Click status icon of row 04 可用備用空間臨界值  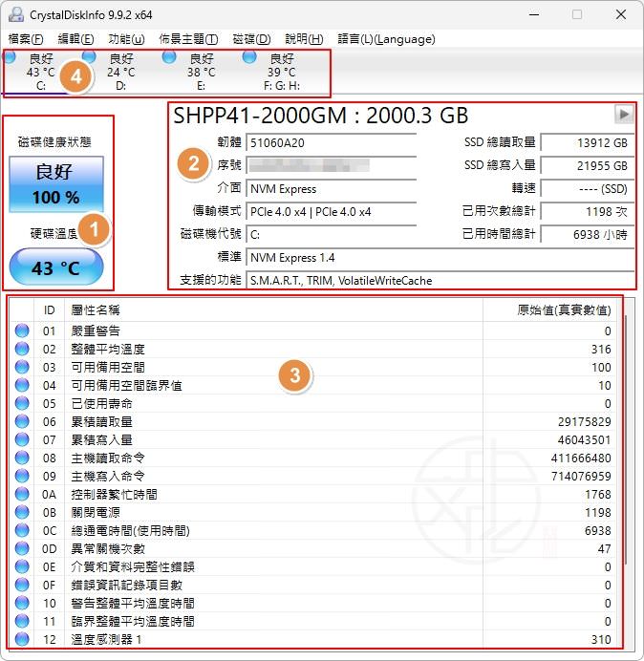[x=22, y=385]
